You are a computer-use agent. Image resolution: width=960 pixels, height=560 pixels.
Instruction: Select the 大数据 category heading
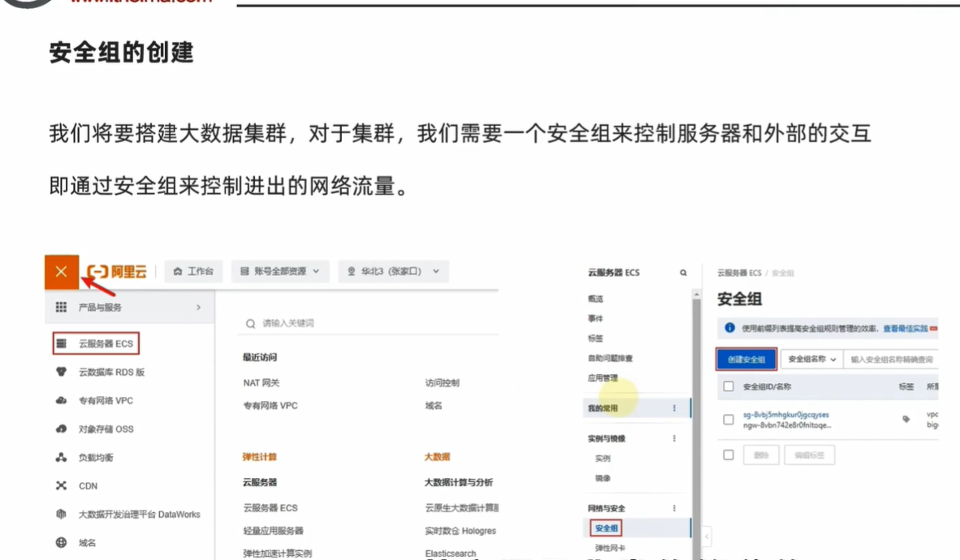437,457
